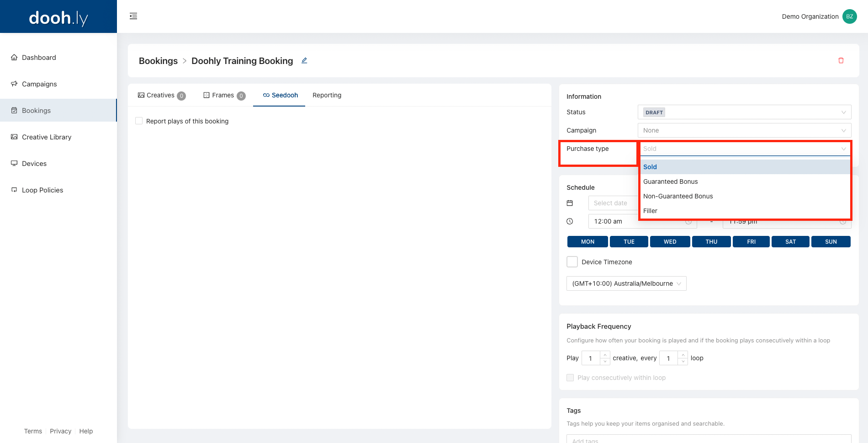Click Demo Organization in the header
Image resolution: width=868 pixels, height=443 pixels.
(810, 16)
